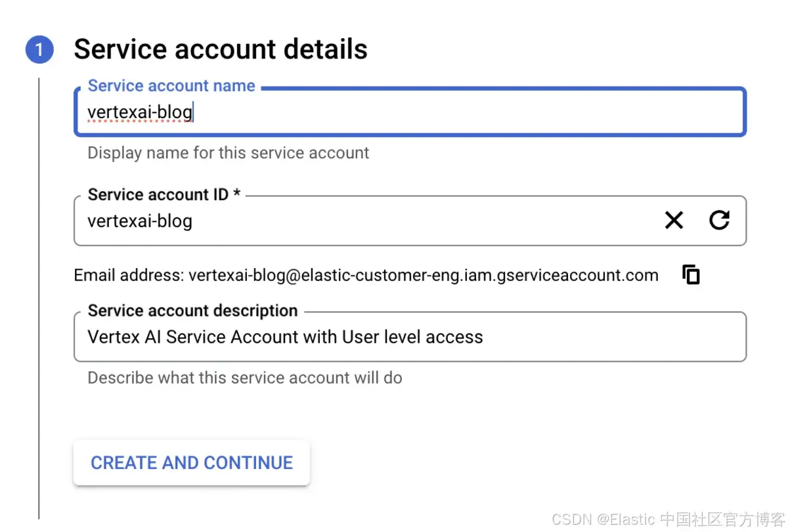The height and width of the screenshot is (532, 788).
Task: Click 'Display name for this service account' hint
Action: pyautogui.click(x=229, y=153)
